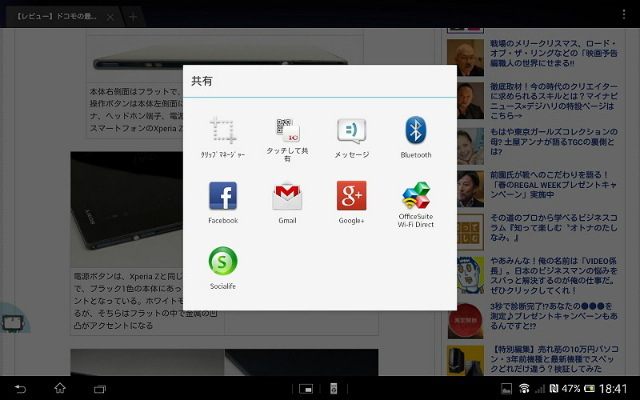Screen dimensions: 640x400
Task: Share via メッセージ messaging app
Action: point(351,138)
